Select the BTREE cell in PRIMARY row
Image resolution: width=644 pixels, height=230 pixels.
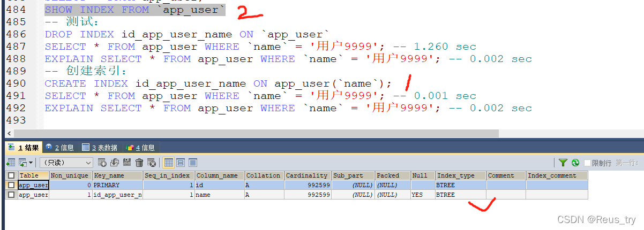(x=461, y=185)
